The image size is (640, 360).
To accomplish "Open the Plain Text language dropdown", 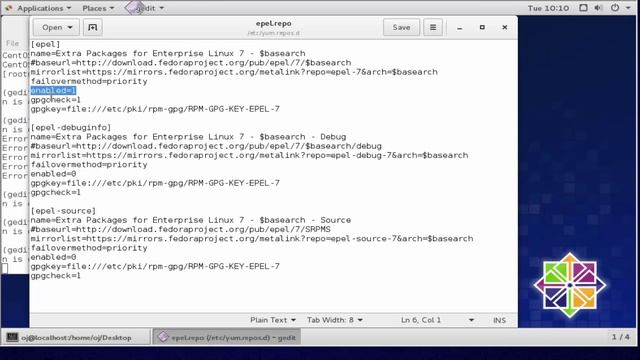I will [x=273, y=320].
